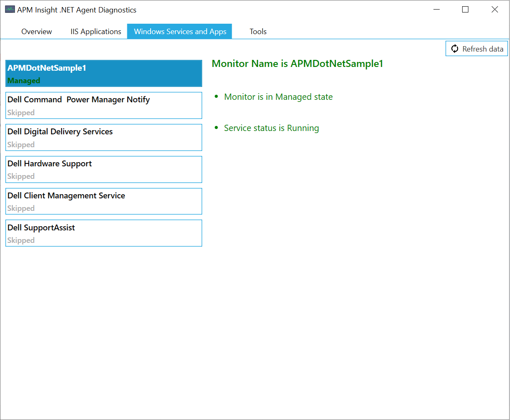Click the Monitor Name is APMDotNetSample1 heading
Viewport: 510px width, 420px height.
click(297, 64)
